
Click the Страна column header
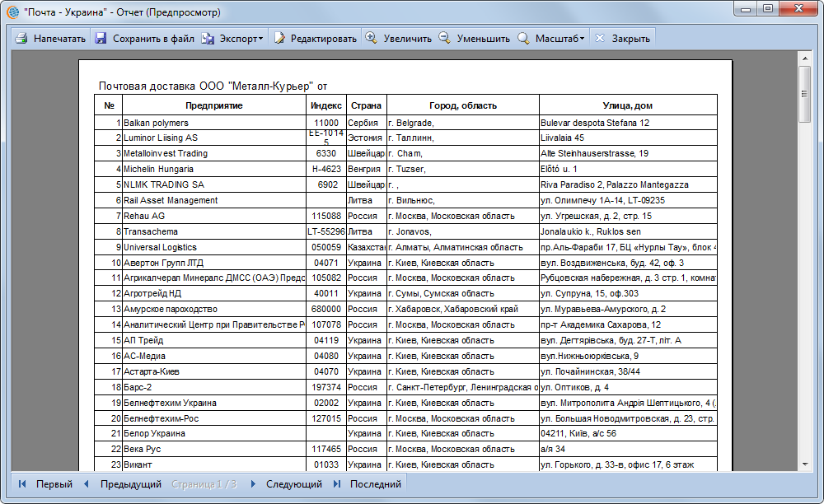click(367, 105)
